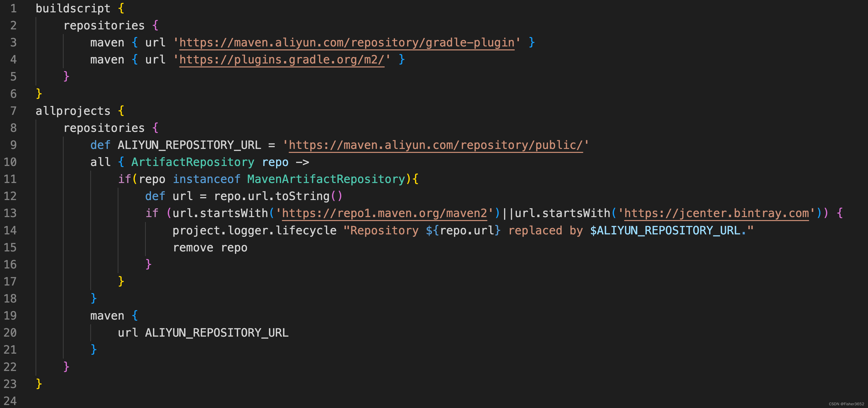
Task: Click line number 1 in the gutter
Action: 14,8
